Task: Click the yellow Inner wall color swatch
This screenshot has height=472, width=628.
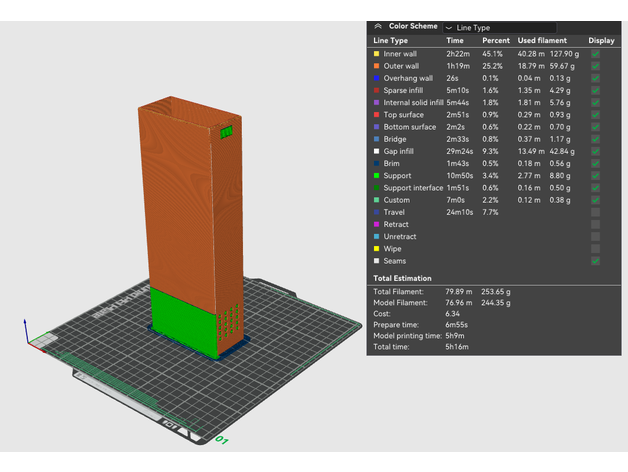Action: point(376,54)
